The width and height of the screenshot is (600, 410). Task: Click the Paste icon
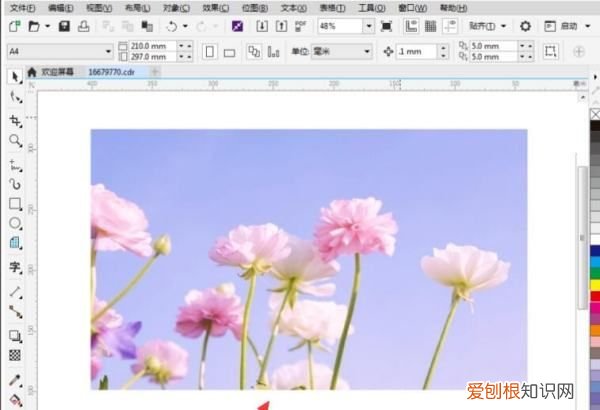pyautogui.click(x=147, y=26)
